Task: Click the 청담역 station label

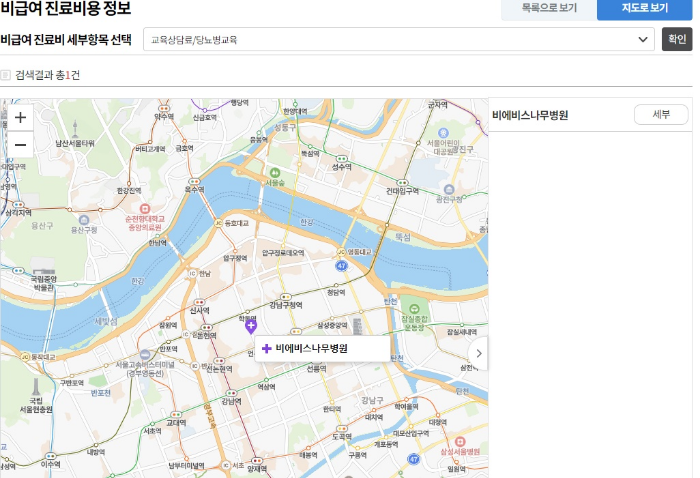Action: pyautogui.click(x=336, y=292)
